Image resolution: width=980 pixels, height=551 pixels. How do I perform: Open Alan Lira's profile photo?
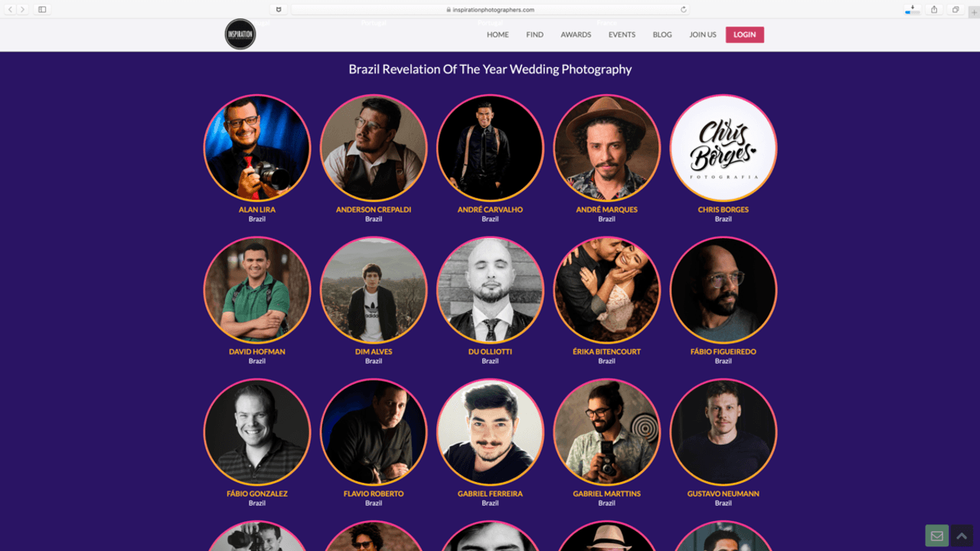(257, 148)
